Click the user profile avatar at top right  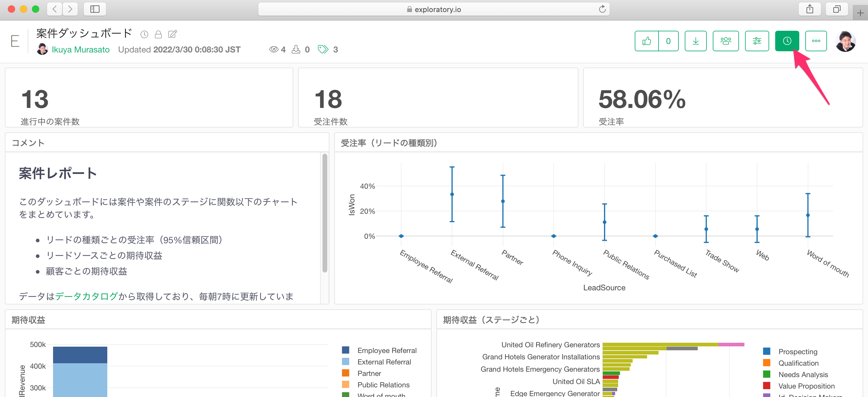click(845, 41)
